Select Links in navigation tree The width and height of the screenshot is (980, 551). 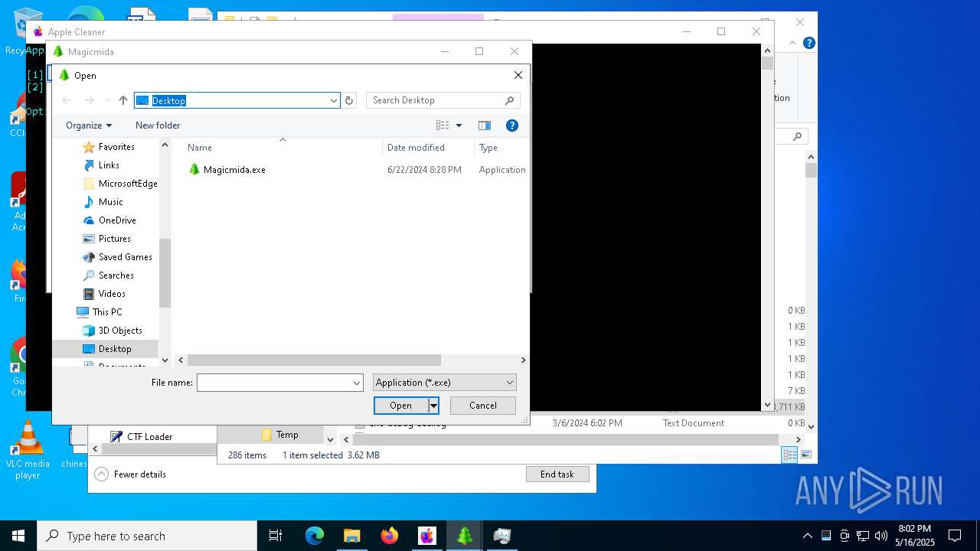(x=109, y=165)
